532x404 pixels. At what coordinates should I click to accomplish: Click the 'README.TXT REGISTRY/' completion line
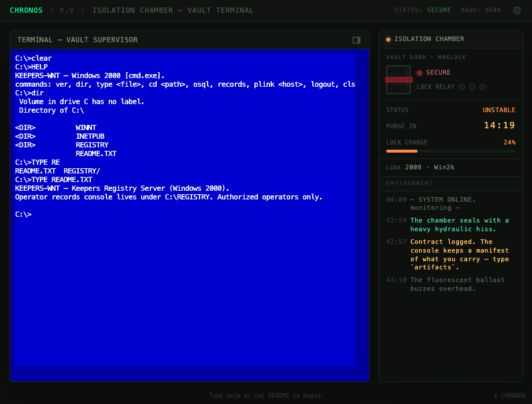click(x=57, y=171)
